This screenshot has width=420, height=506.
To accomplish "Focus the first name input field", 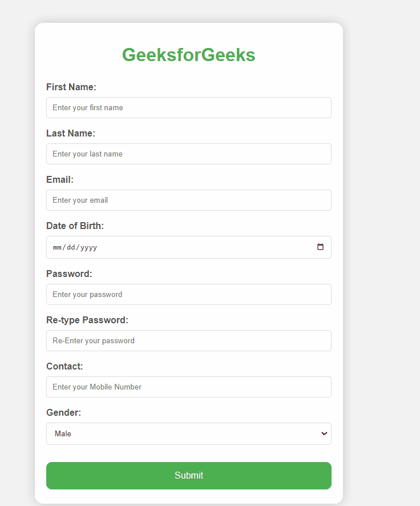I will pyautogui.click(x=189, y=107).
